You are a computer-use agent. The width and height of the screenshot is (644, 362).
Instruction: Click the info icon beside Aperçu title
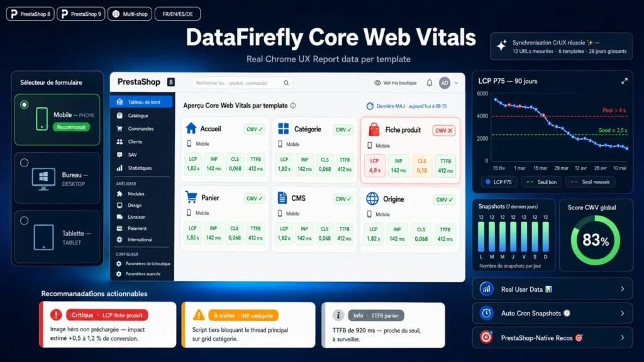click(x=293, y=106)
